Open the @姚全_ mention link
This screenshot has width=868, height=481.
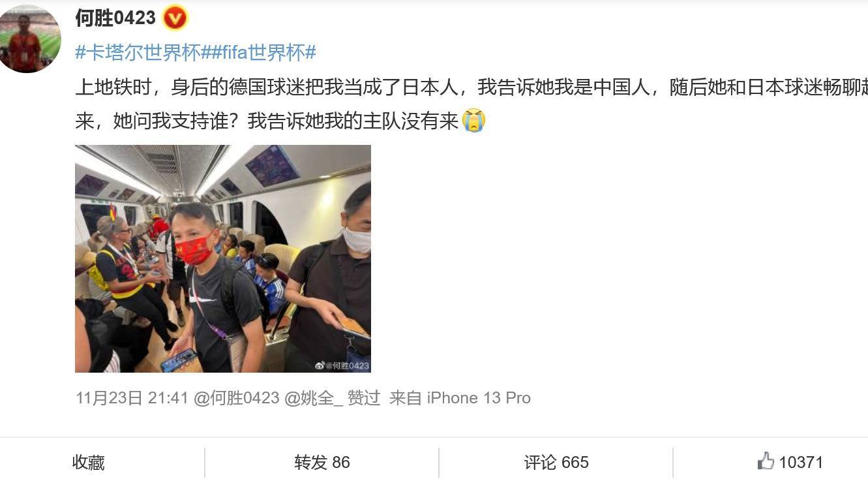click(x=314, y=398)
